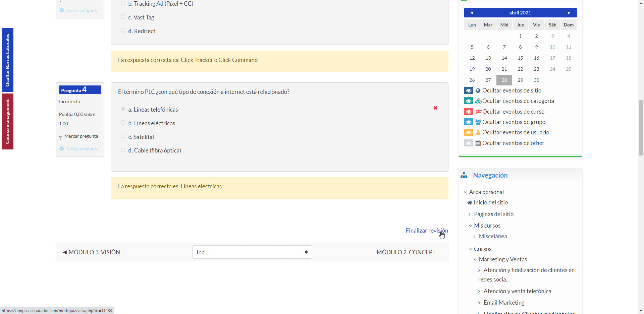644x314 pixels.
Task: Click the previous month arrow in calendar
Action: coord(471,13)
